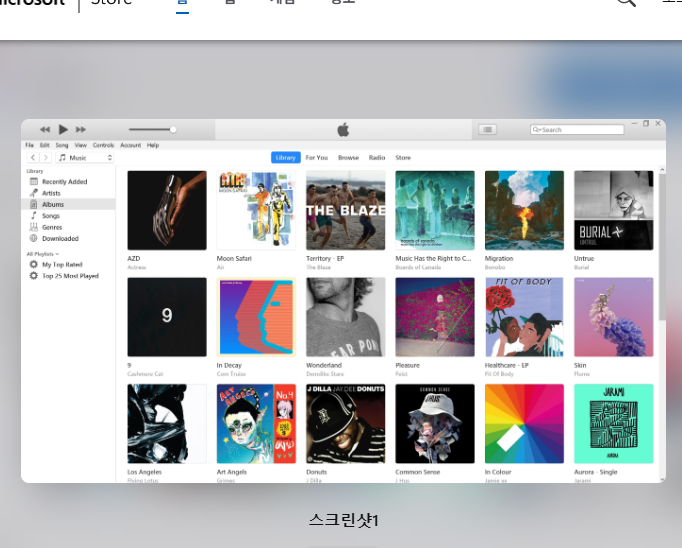Open the Migration album cover

point(525,211)
